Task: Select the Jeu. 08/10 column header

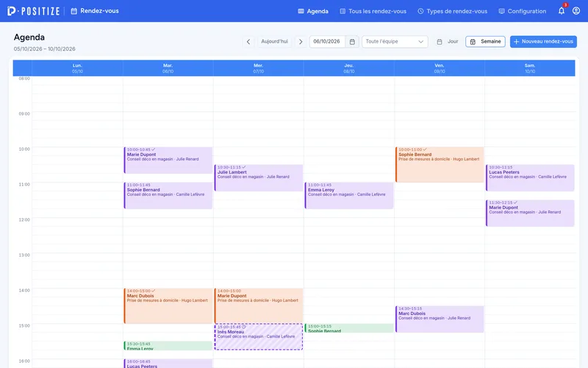Action: tap(348, 68)
